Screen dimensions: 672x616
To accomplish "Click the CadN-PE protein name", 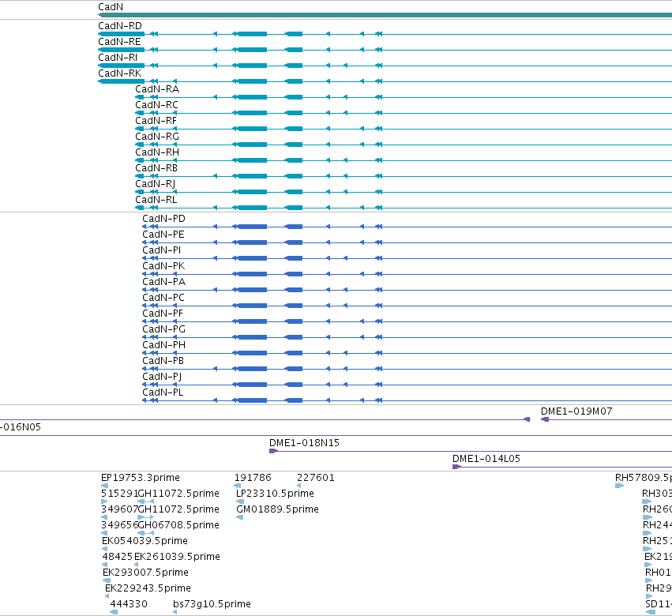I will tap(163, 235).
